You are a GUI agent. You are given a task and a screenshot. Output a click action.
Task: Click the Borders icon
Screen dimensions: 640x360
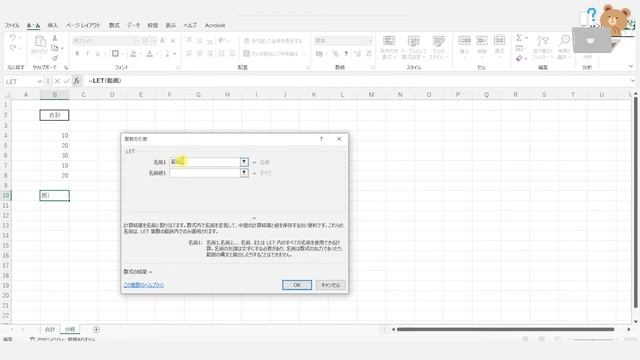point(116,53)
